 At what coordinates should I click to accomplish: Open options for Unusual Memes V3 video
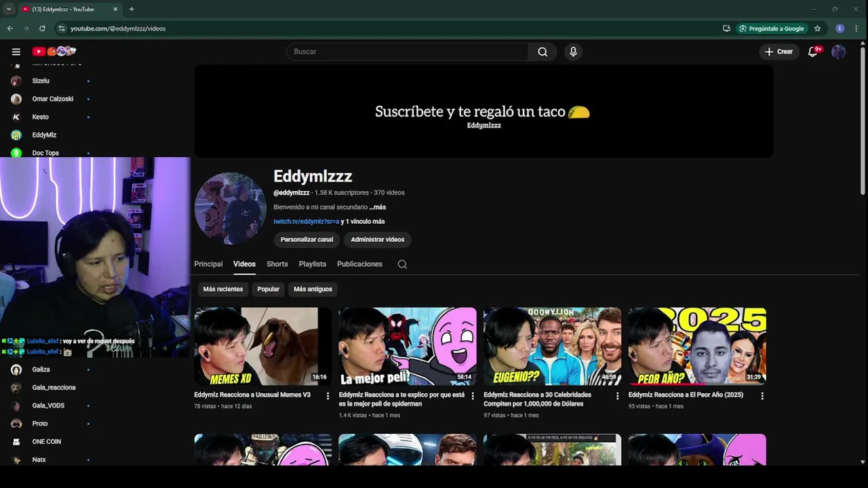328,396
